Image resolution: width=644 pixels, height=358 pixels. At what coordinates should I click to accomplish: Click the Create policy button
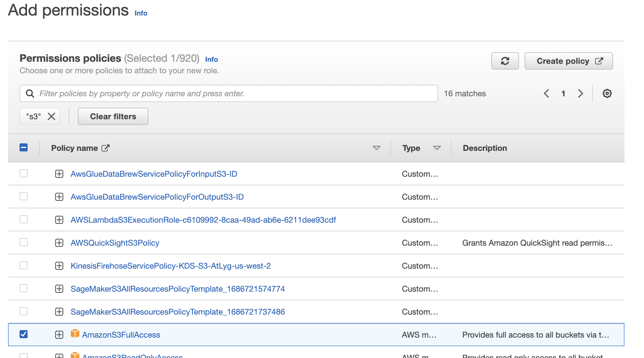pos(568,61)
